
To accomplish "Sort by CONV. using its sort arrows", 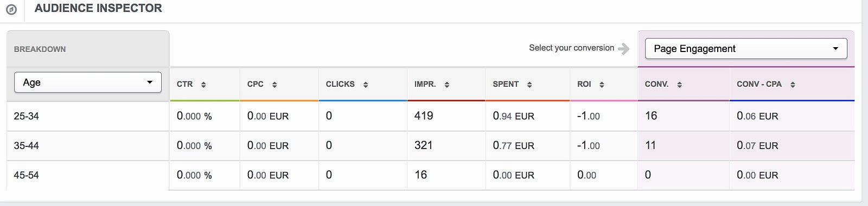I will pyautogui.click(x=679, y=85).
